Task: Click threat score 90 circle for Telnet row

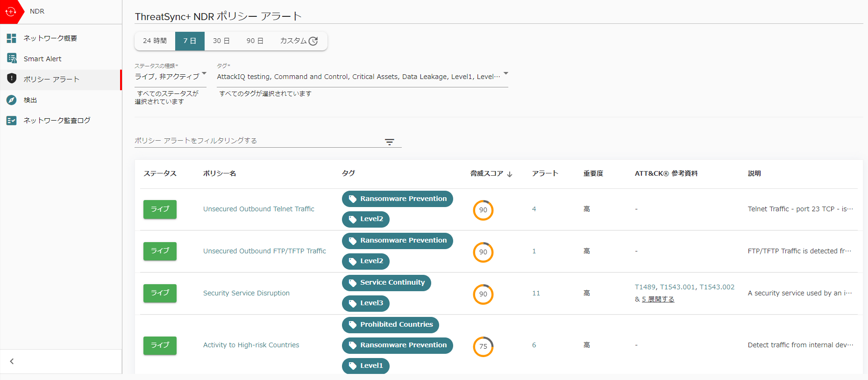Action: coord(483,210)
